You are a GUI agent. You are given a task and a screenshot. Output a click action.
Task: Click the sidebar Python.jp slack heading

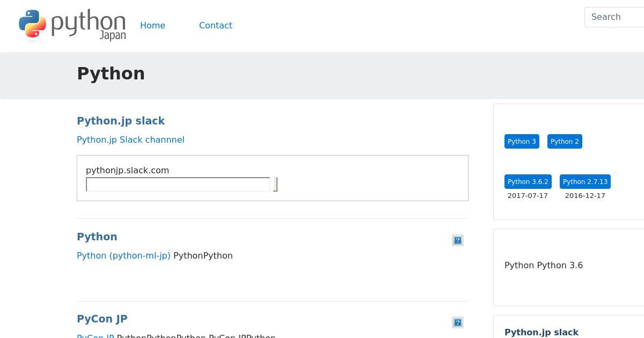pos(541,332)
